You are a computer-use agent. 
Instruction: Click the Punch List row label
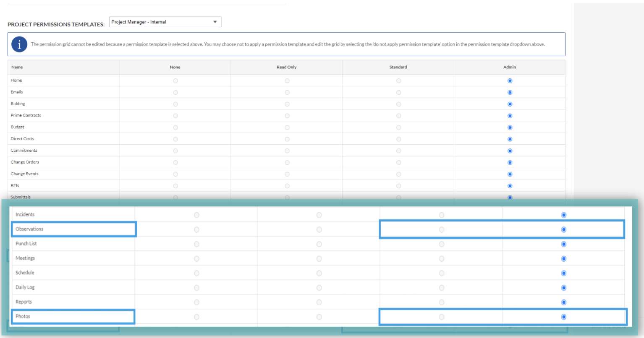26,244
